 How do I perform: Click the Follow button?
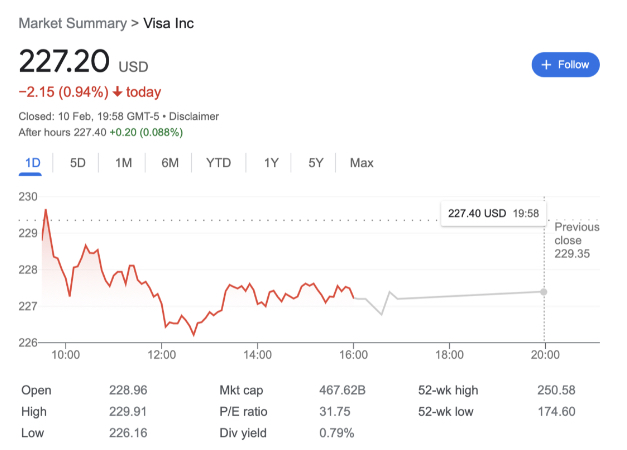coord(565,65)
